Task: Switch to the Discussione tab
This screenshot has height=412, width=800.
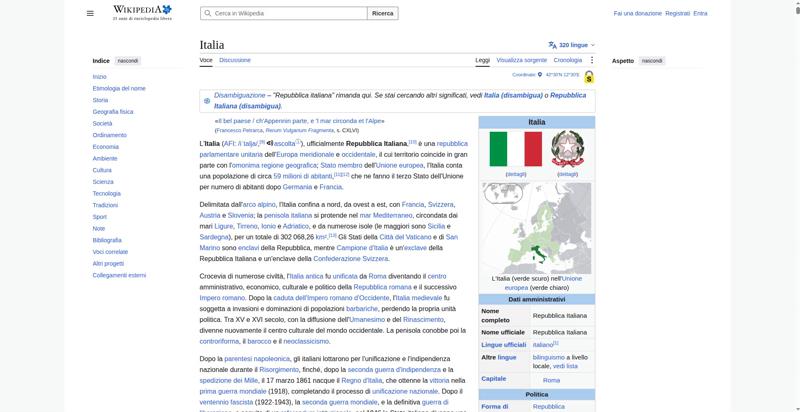Action: 235,60
